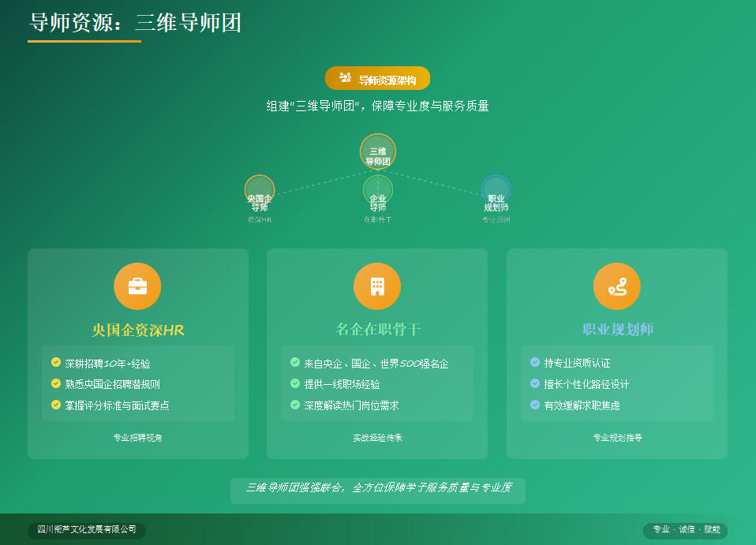Click the 导师资源架构 yellow pill button
The width and height of the screenshot is (756, 545).
(377, 79)
